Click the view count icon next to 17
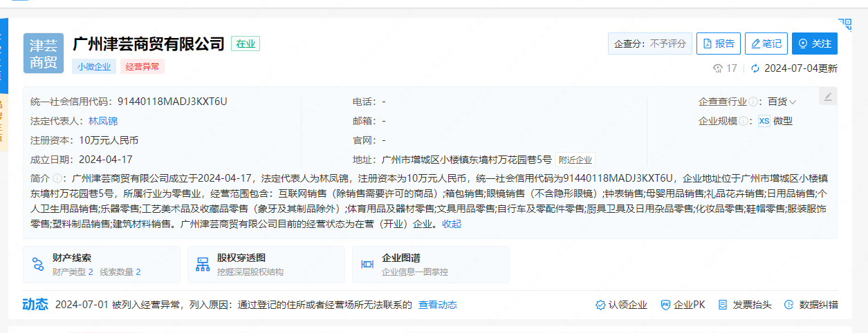 pyautogui.click(x=718, y=68)
